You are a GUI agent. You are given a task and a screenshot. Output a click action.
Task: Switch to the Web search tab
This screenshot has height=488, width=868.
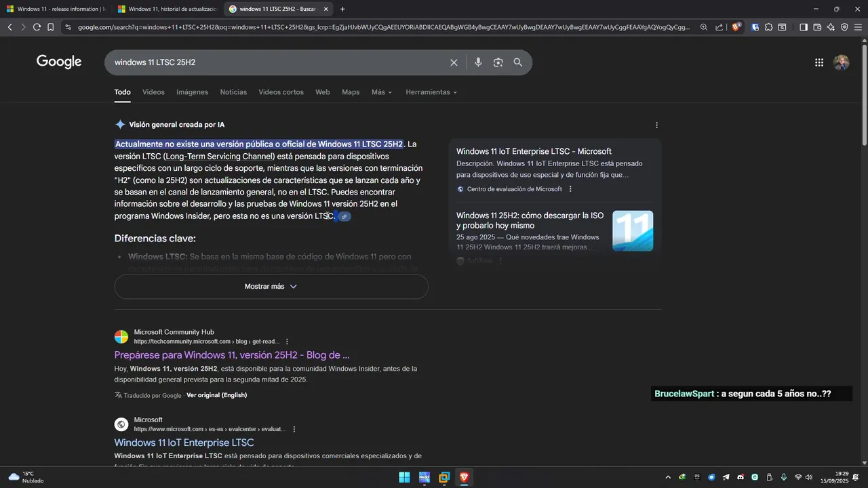pos(322,92)
